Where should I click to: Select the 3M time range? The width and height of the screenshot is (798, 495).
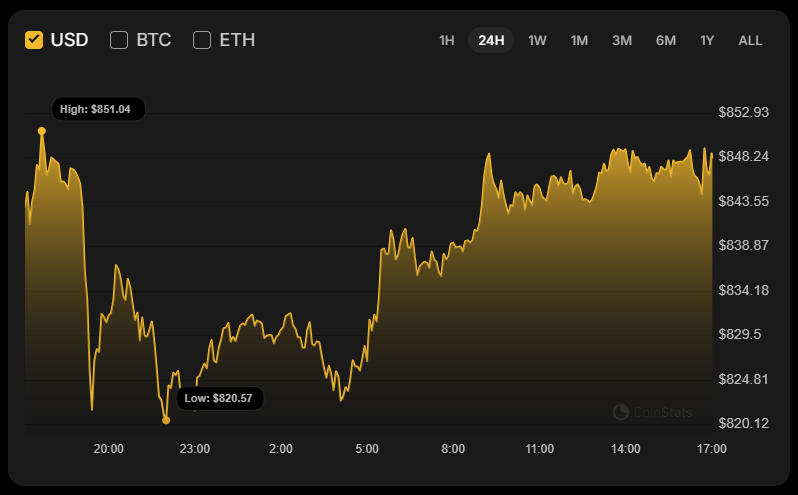(622, 40)
